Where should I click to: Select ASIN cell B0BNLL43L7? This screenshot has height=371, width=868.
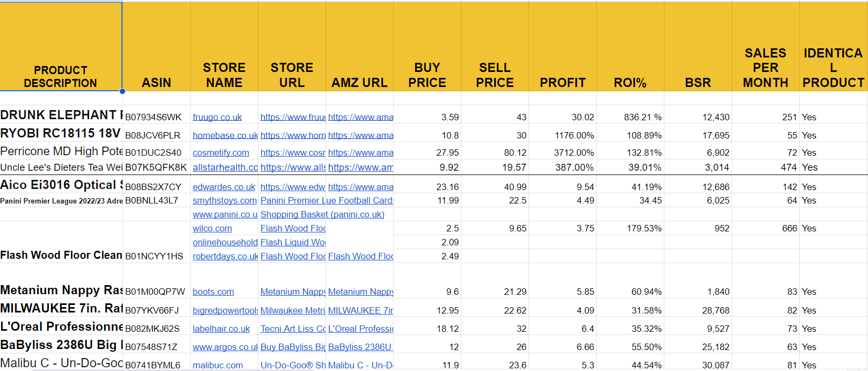tap(156, 200)
